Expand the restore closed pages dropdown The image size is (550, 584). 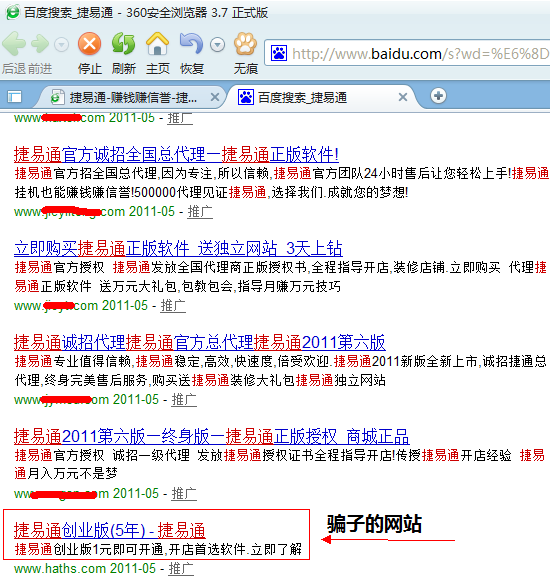pyautogui.click(x=217, y=45)
